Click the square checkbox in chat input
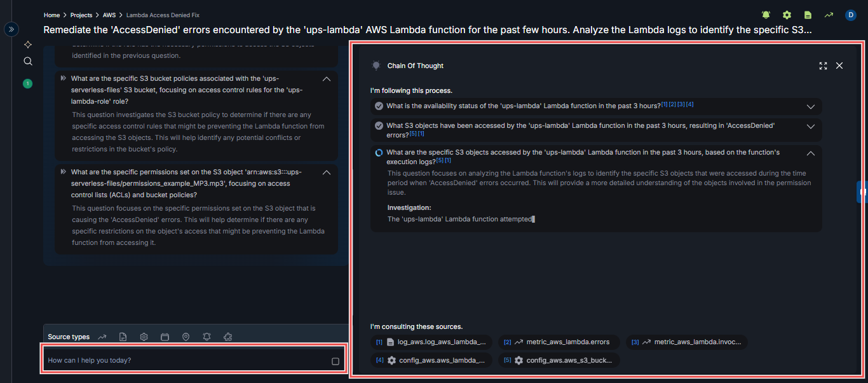The height and width of the screenshot is (383, 868). pos(336,361)
